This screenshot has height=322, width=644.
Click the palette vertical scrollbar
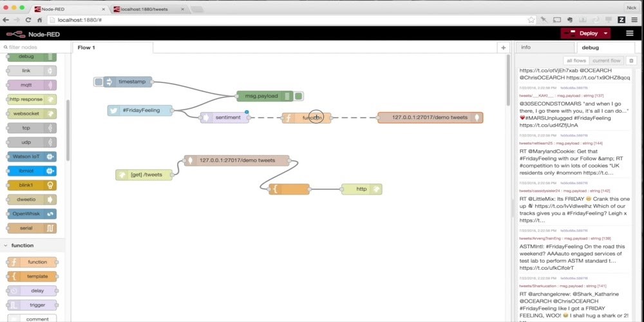tap(68, 129)
